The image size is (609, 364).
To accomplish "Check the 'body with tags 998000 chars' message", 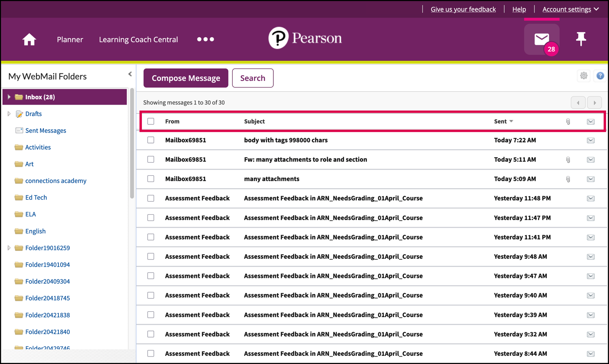I will click(x=151, y=140).
